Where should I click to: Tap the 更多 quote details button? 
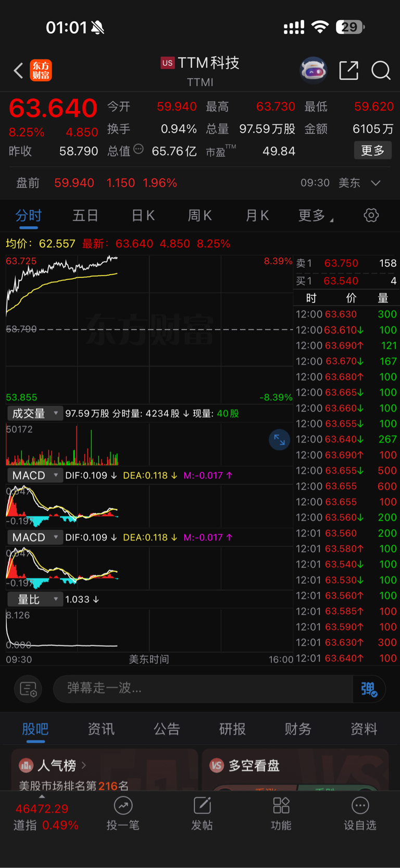pos(372,151)
